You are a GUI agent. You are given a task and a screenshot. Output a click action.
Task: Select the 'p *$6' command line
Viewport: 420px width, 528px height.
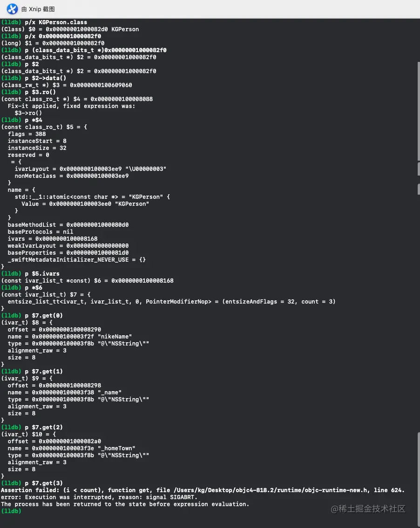22,288
